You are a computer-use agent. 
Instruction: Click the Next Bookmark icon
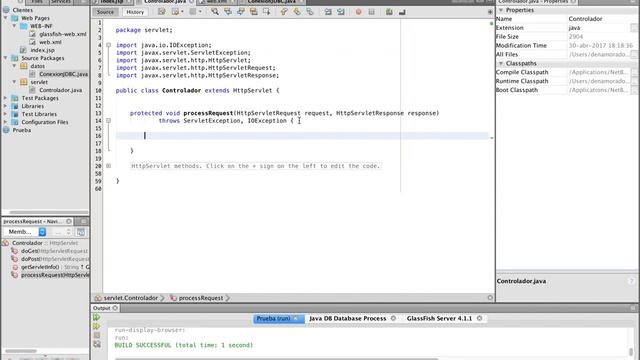click(297, 12)
